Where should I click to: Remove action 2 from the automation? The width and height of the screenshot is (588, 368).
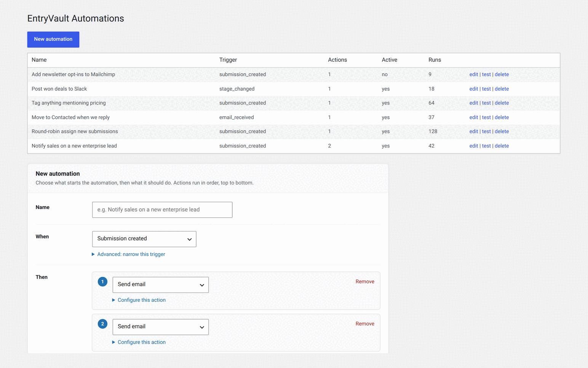[365, 324]
